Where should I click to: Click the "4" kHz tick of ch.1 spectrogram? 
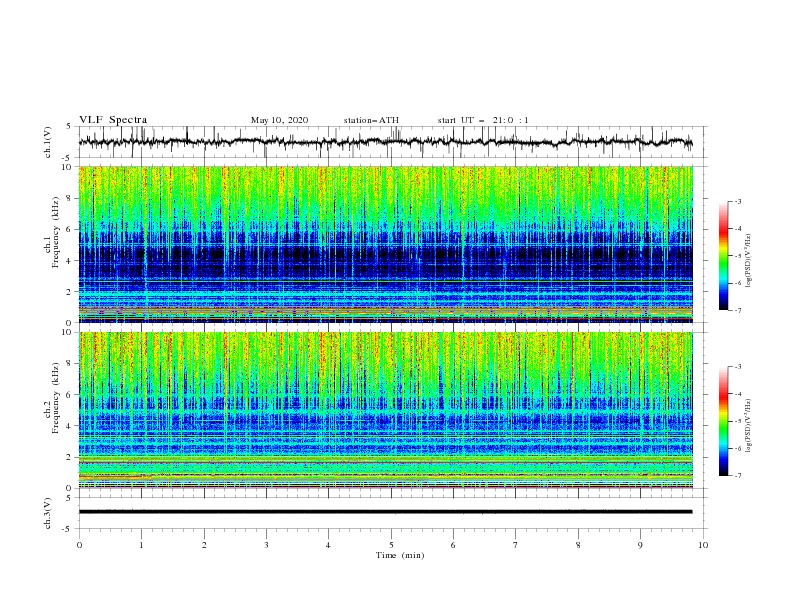point(70,261)
